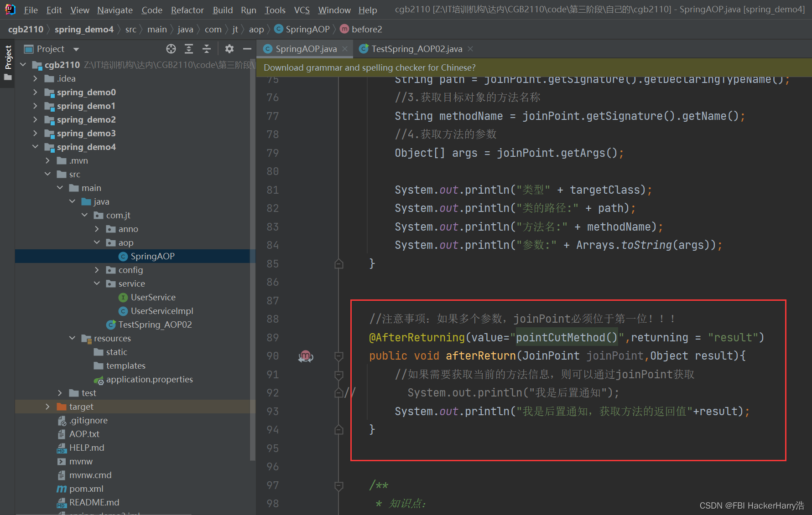This screenshot has width=812, height=515.
Task: Click the Download grammar checker notification banner
Action: 370,67
